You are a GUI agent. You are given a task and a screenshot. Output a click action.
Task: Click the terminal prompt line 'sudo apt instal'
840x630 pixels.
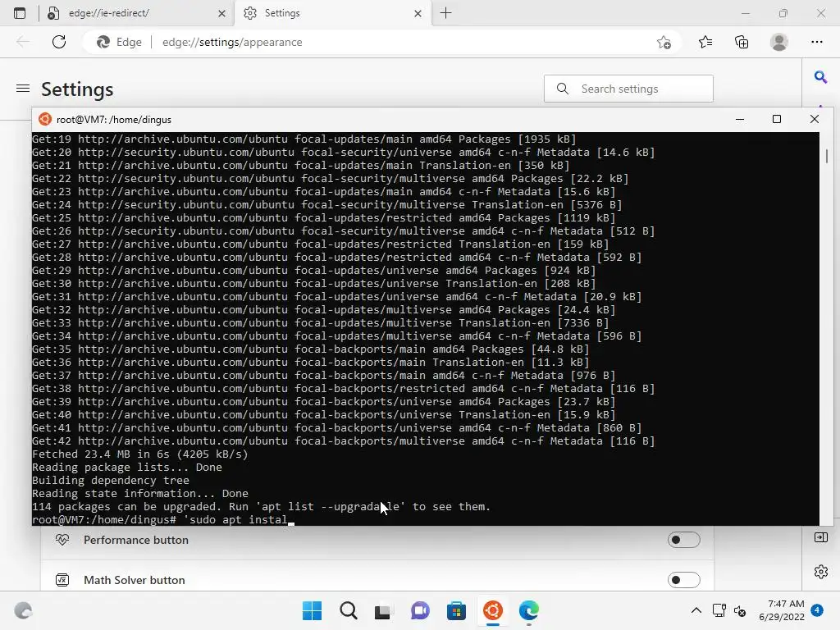[x=163, y=519]
